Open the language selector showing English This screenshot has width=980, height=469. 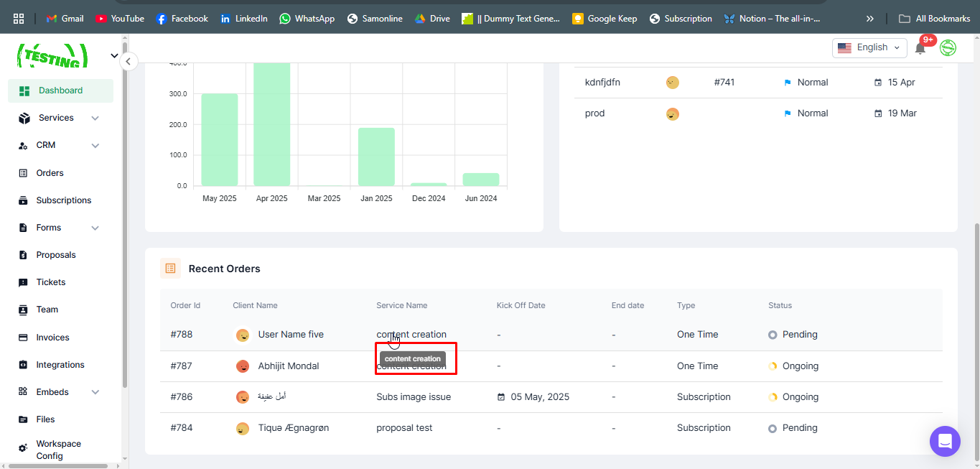click(868, 47)
